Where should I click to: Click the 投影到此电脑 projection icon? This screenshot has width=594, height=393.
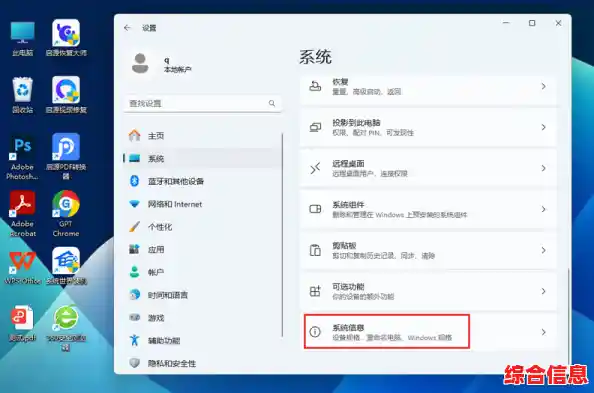pos(315,127)
